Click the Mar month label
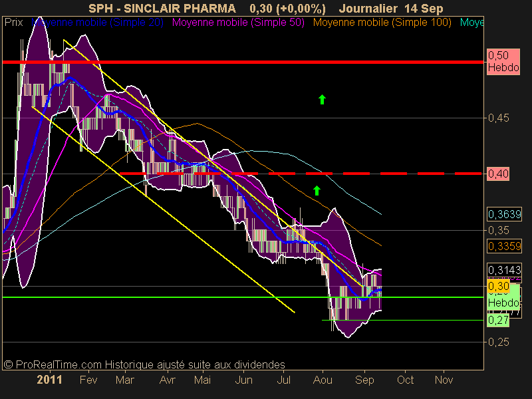Image resolution: width=532 pixels, height=399 pixels. coord(125,380)
